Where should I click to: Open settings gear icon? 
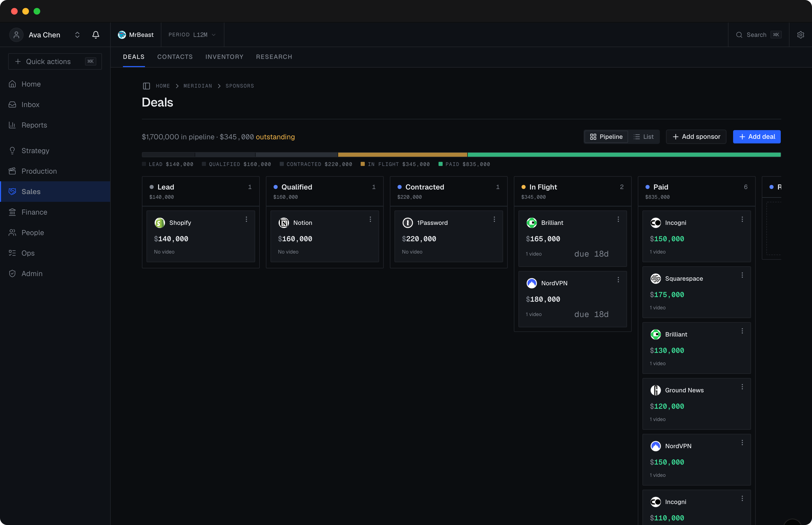(x=800, y=35)
